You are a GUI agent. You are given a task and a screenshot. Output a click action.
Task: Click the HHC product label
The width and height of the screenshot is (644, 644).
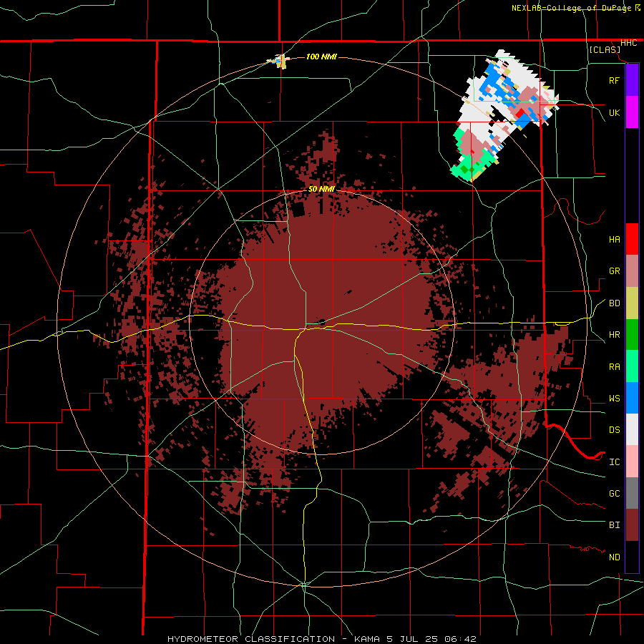628,43
